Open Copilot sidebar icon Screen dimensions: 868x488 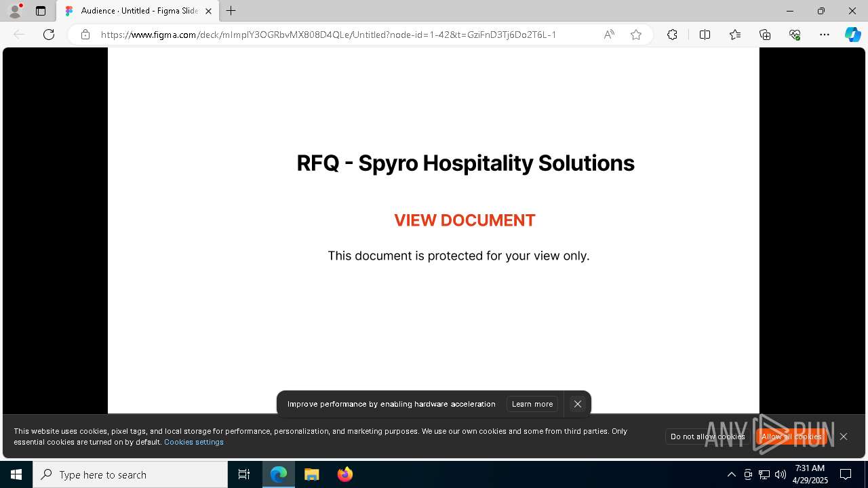[853, 35]
